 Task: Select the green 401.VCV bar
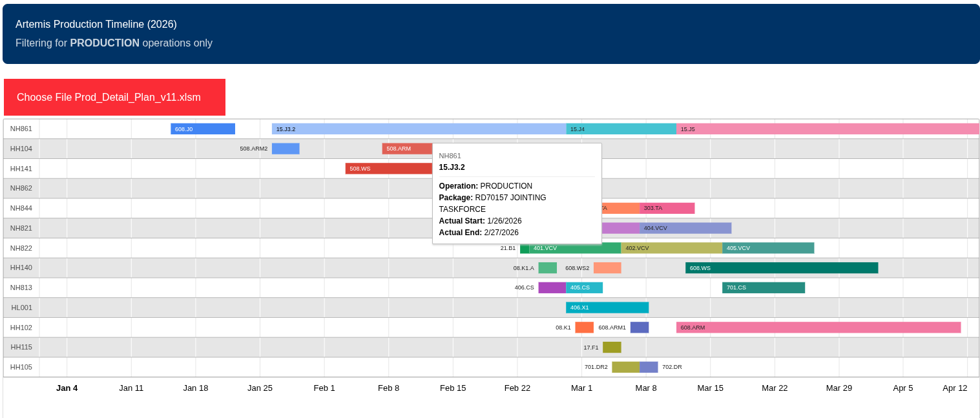pos(575,248)
